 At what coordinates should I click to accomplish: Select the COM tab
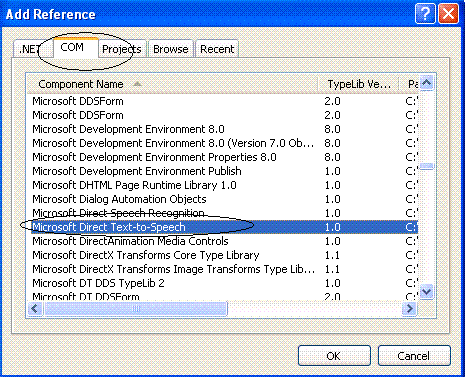[x=72, y=47]
